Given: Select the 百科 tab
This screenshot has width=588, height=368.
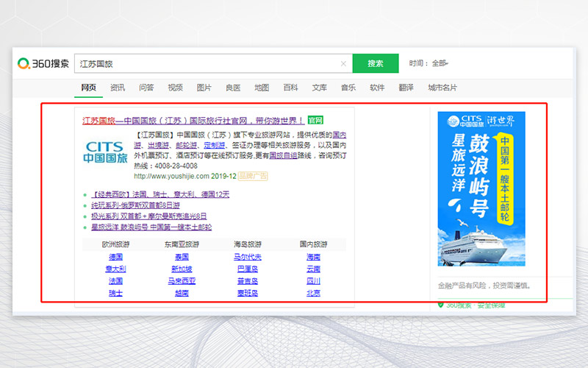Looking at the screenshot, I should coord(290,88).
